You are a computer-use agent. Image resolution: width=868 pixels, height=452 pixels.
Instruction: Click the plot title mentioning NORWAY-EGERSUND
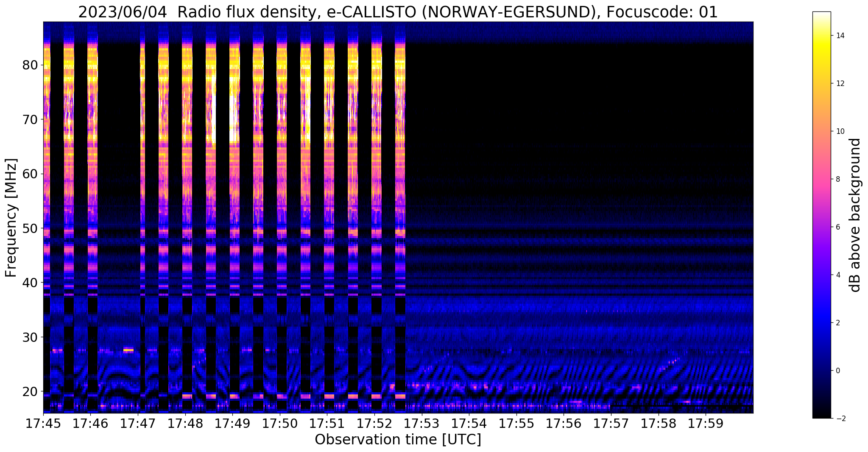click(x=398, y=12)
